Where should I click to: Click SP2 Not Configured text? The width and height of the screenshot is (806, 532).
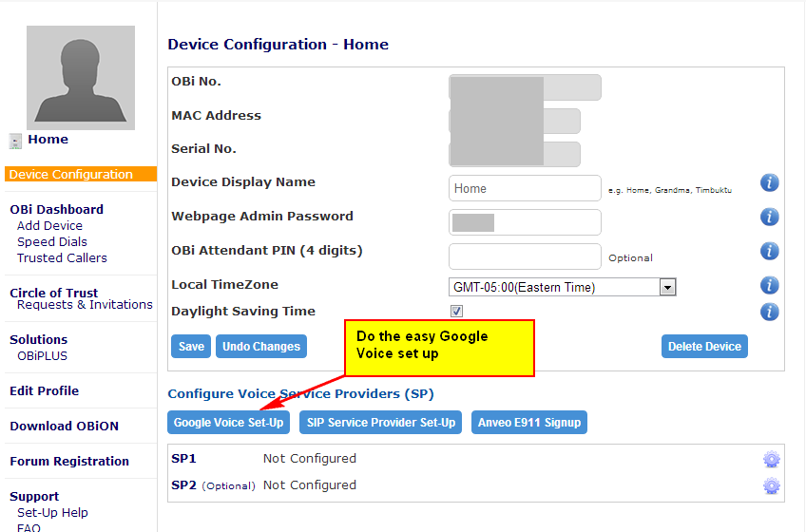point(310,485)
